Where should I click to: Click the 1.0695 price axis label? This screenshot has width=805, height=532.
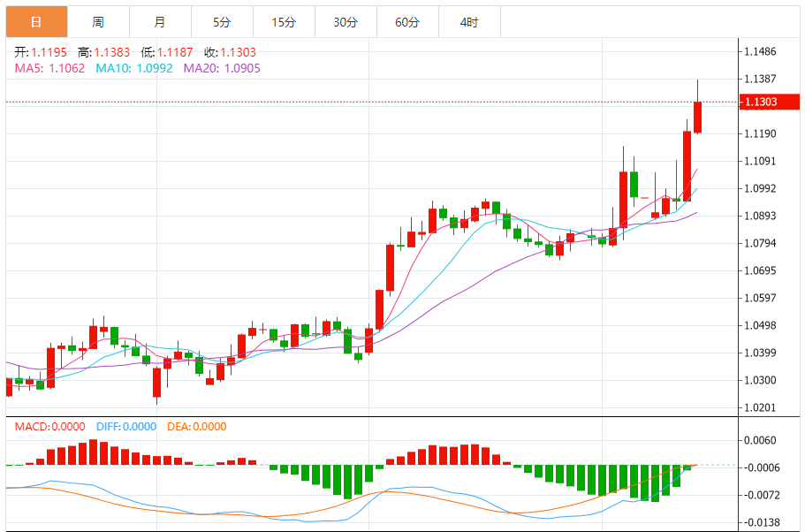(x=760, y=270)
